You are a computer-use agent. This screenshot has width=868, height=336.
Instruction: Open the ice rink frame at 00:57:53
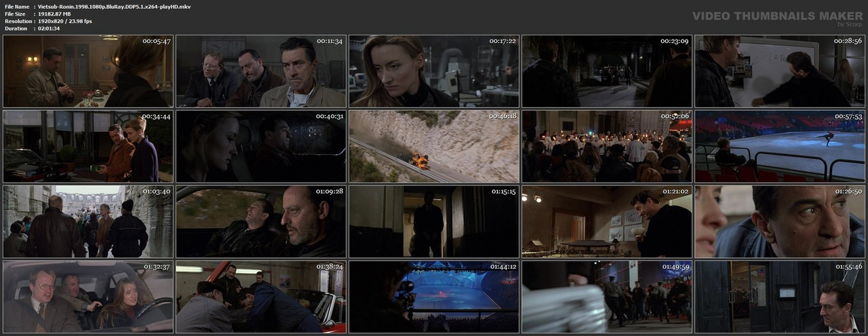(780, 146)
